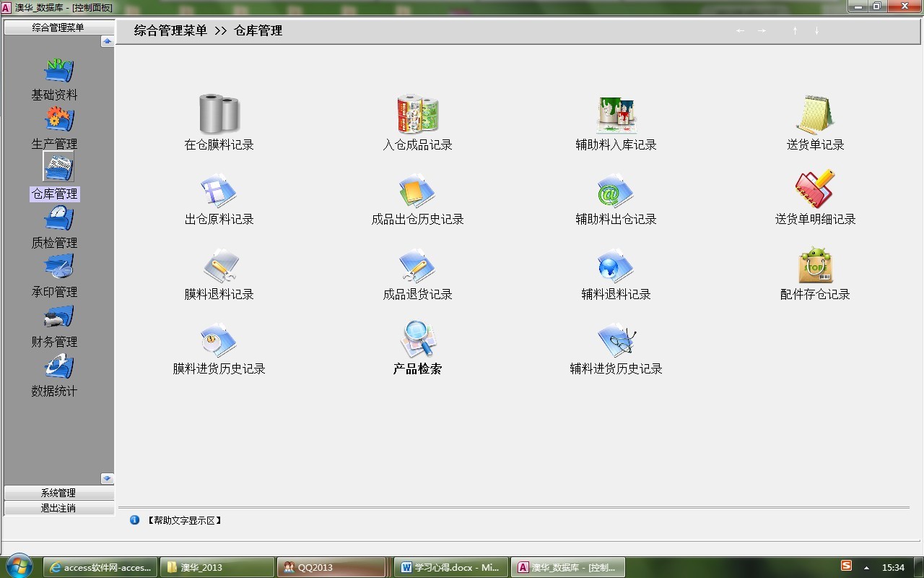Click the 财务管理 sidebar label
The image size is (924, 578).
(54, 342)
